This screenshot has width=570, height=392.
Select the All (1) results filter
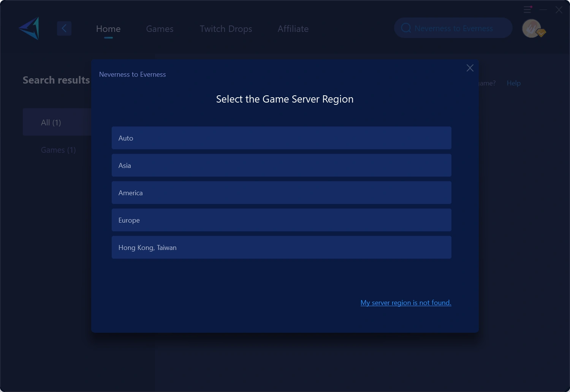click(51, 122)
